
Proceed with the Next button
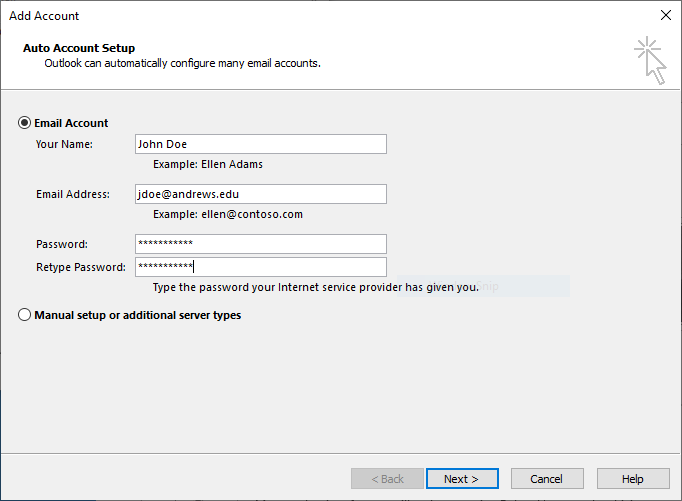pos(462,479)
